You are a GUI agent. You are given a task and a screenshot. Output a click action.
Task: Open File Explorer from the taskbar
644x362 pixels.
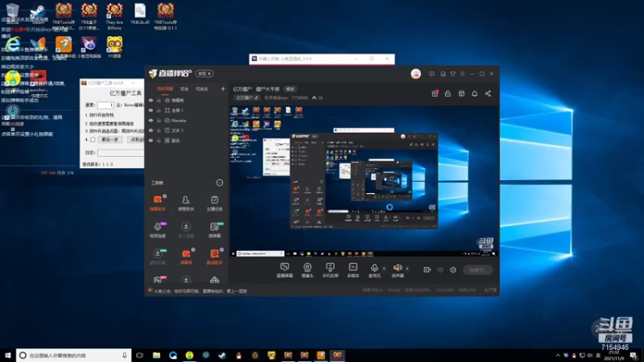(x=156, y=356)
